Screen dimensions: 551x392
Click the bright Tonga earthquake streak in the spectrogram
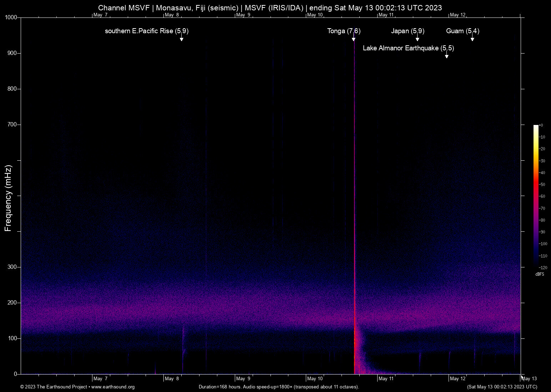coord(355,207)
